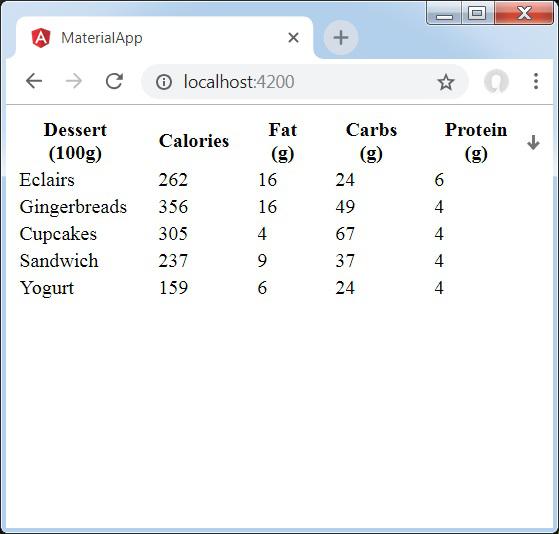559x534 pixels.
Task: Maximize the browser window
Action: pos(477,13)
